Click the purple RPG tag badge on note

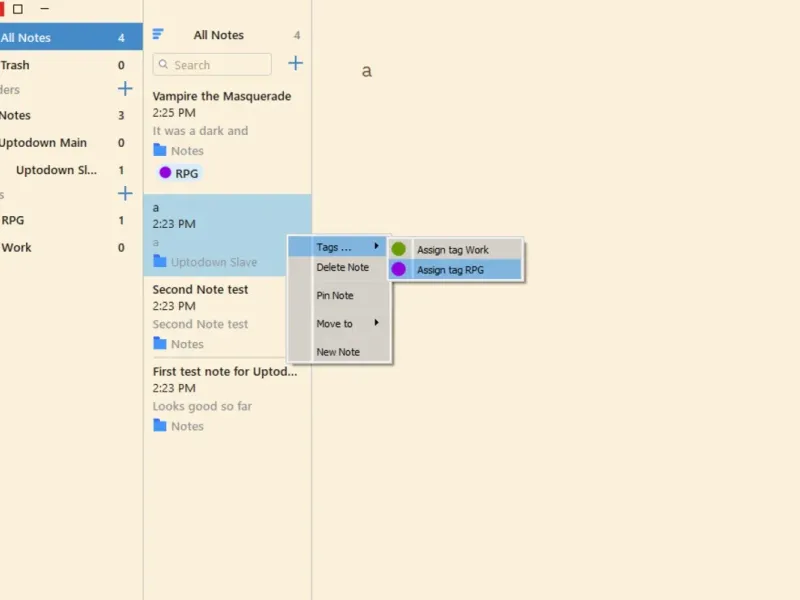point(179,173)
